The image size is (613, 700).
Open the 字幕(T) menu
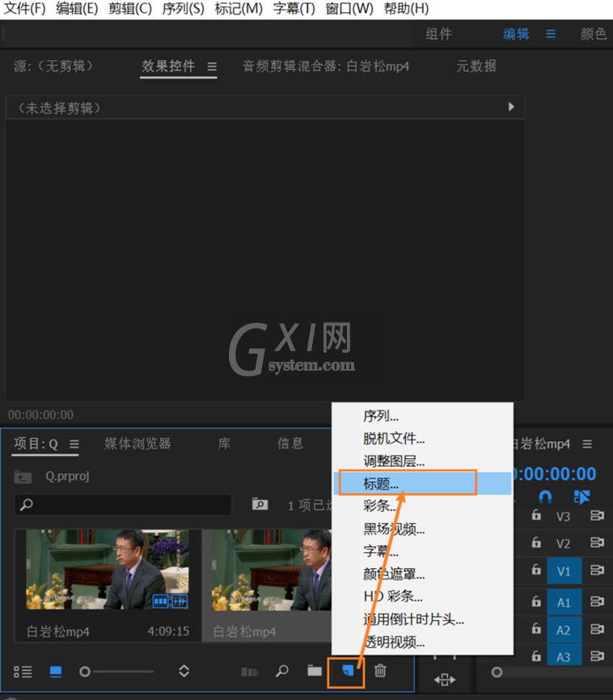pos(294,8)
